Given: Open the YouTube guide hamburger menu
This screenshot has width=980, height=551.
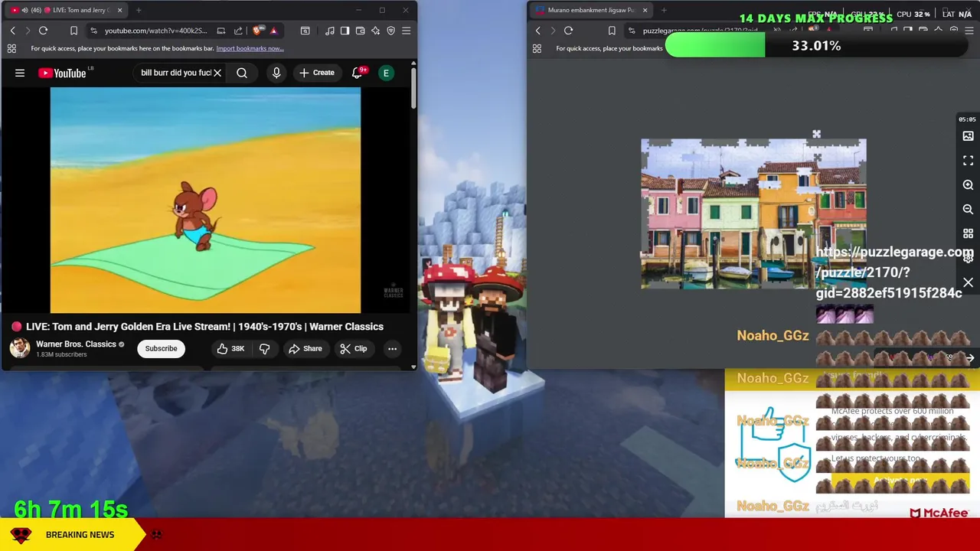Looking at the screenshot, I should tap(20, 73).
